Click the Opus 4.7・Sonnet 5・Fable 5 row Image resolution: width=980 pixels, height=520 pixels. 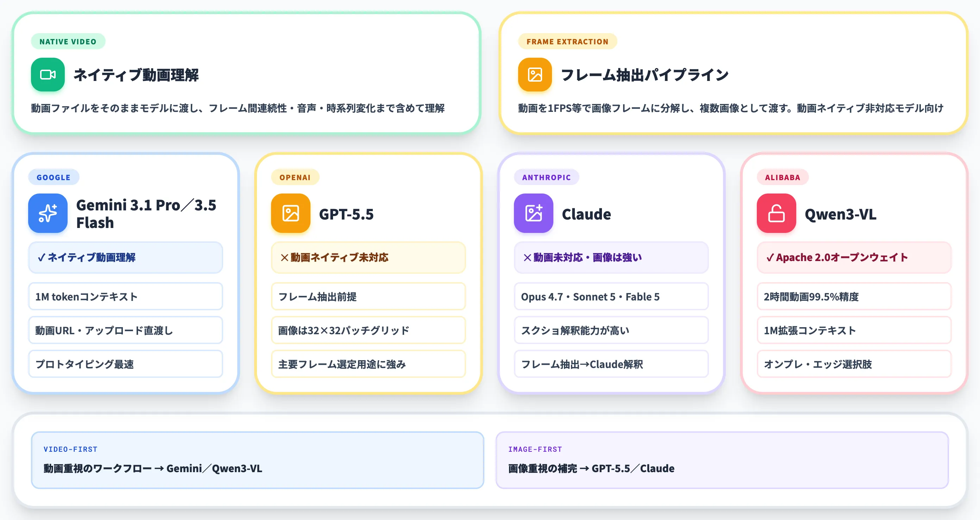[611, 297]
